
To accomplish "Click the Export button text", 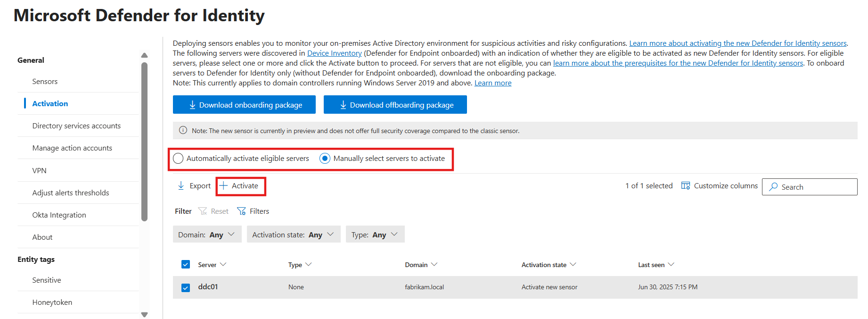I will point(200,186).
